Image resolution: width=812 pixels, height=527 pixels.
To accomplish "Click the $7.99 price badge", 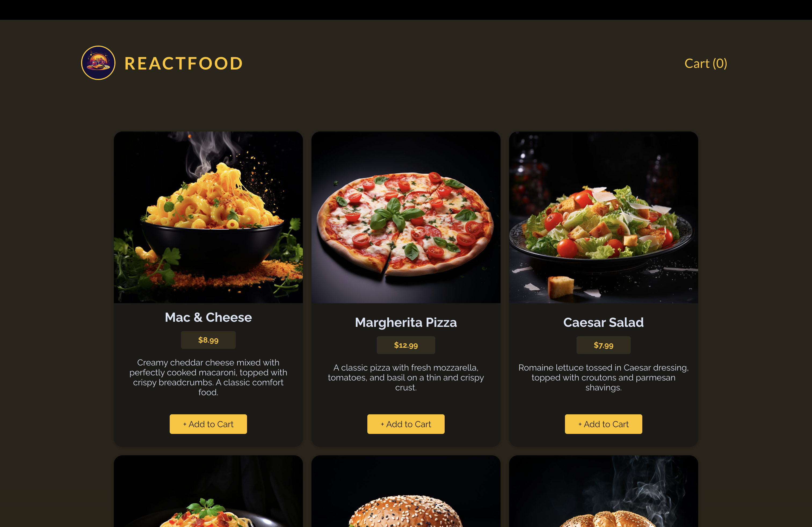I will pyautogui.click(x=603, y=345).
